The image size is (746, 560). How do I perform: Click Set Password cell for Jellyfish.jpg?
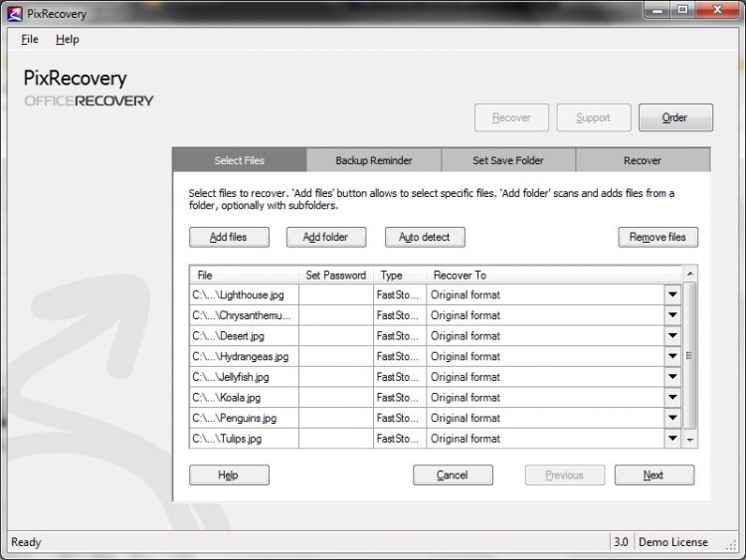[336, 377]
